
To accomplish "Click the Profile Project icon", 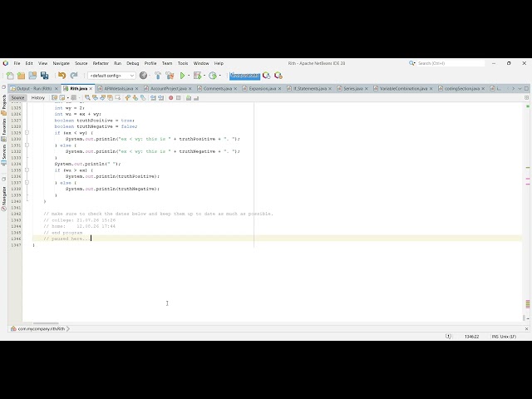I will point(213,76).
